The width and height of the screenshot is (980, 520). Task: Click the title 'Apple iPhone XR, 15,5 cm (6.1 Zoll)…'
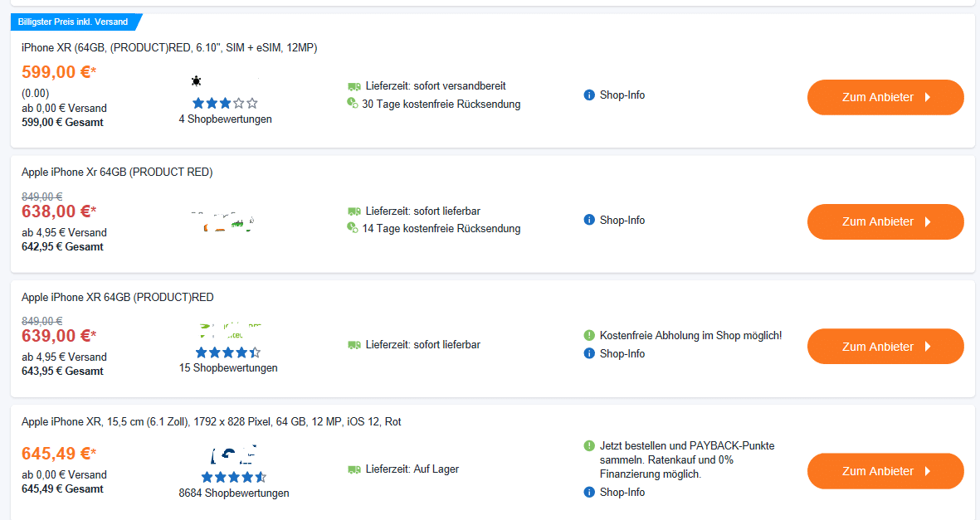click(x=212, y=422)
